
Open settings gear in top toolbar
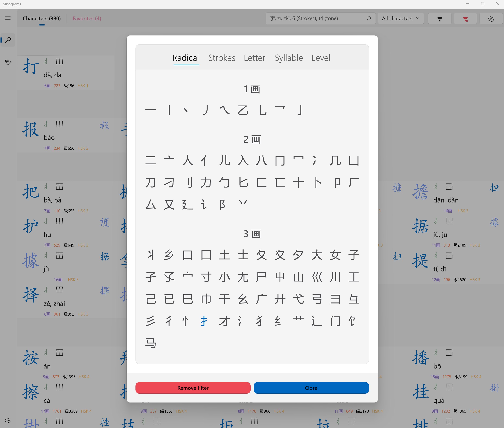click(x=491, y=19)
